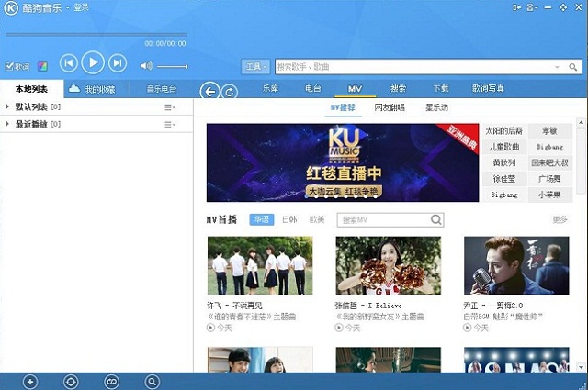Click the 张信哲 - I Believe title
Viewport: 588px width, 390px height.
point(368,306)
